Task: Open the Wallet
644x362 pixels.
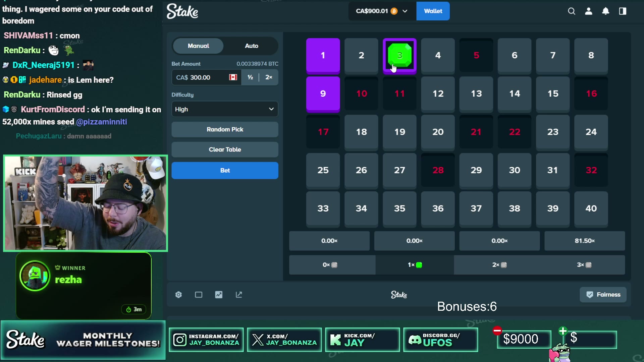Action: pyautogui.click(x=433, y=11)
